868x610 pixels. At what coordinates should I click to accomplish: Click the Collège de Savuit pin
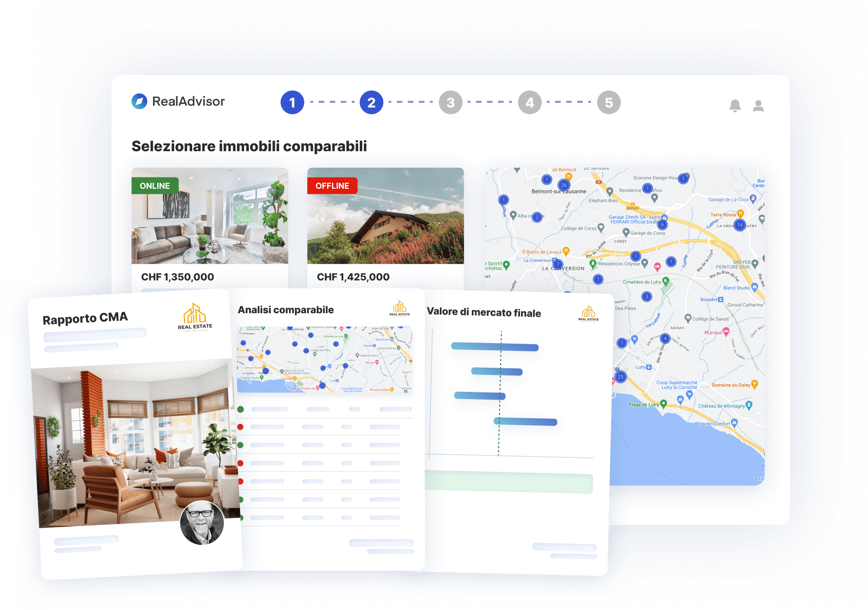[688, 318]
